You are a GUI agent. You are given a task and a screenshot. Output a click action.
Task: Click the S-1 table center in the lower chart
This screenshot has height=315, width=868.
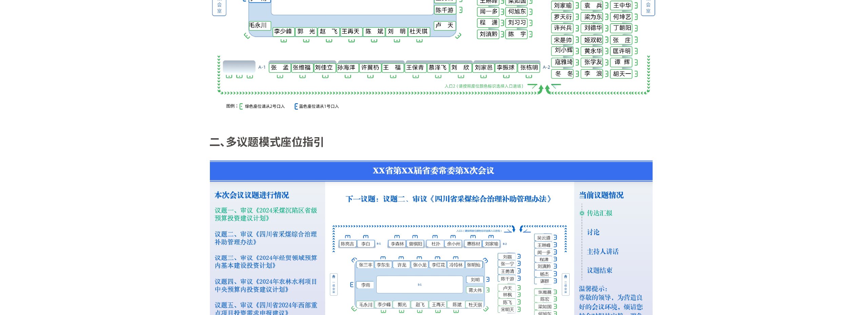point(419,285)
